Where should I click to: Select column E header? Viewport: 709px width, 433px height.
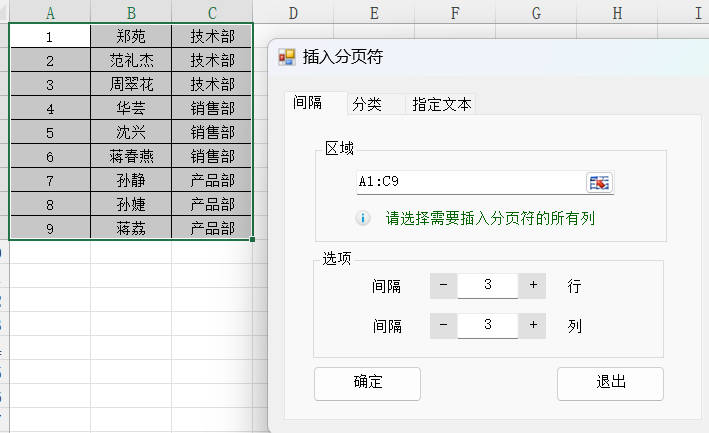pos(373,12)
